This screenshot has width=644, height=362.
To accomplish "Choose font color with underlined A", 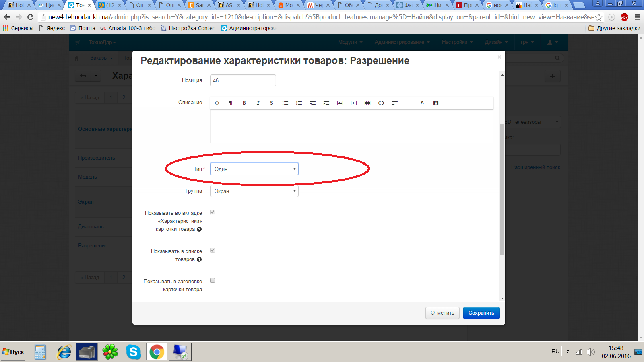I will tap(422, 103).
